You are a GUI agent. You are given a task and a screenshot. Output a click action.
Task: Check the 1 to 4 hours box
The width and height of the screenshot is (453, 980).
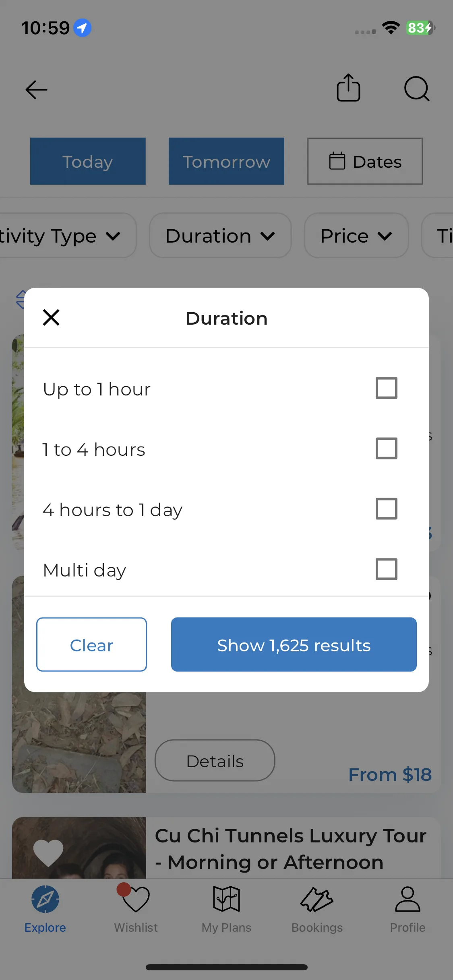click(387, 449)
